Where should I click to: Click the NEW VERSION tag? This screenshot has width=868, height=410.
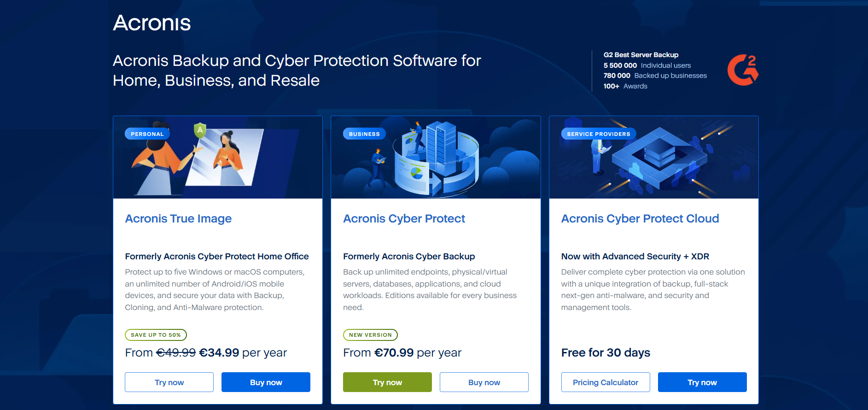coord(370,335)
